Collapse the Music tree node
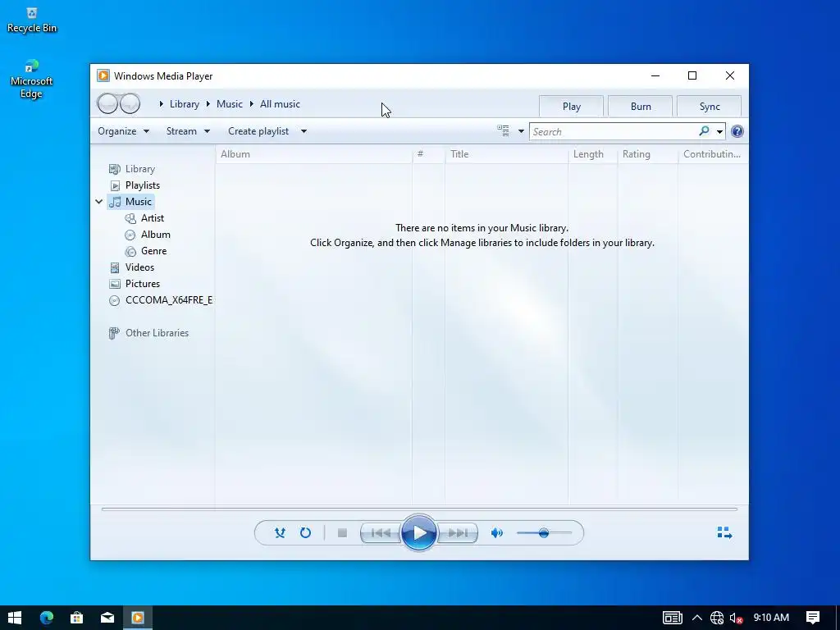Viewport: 840px width, 630px height. [99, 202]
